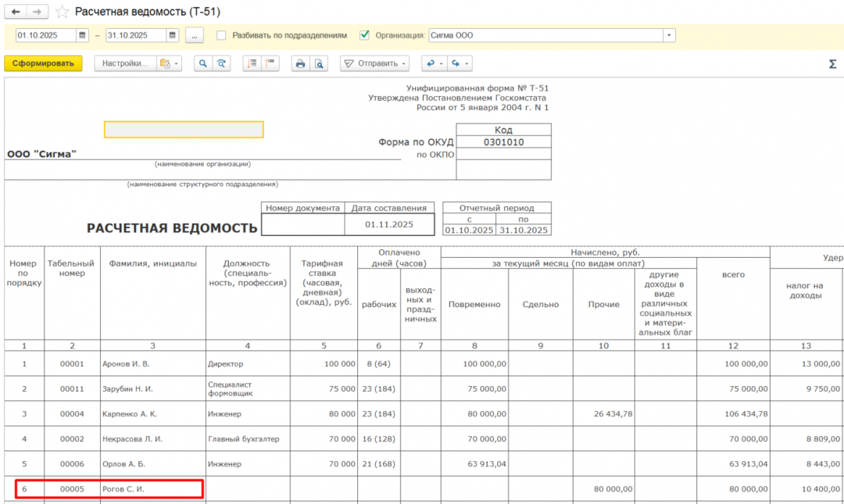Viewport: 844px width, 504px height.
Task: Click the find next magnifier icon
Action: [221, 63]
